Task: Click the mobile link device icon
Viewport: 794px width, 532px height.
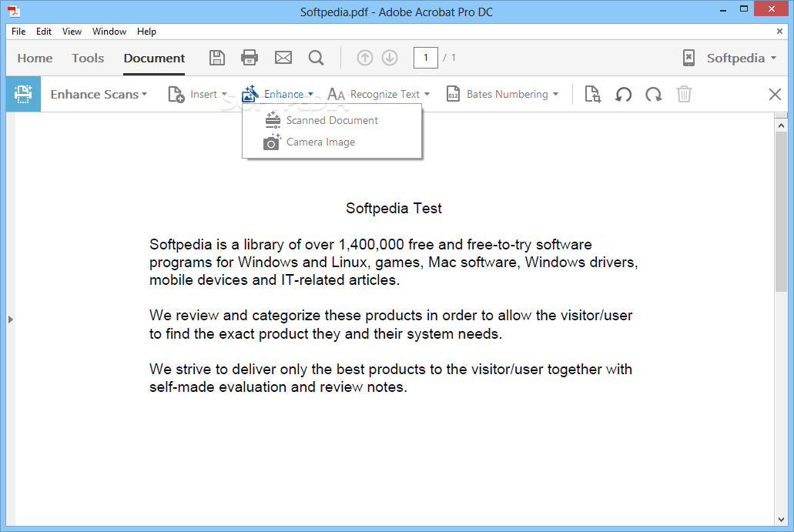Action: pos(688,58)
